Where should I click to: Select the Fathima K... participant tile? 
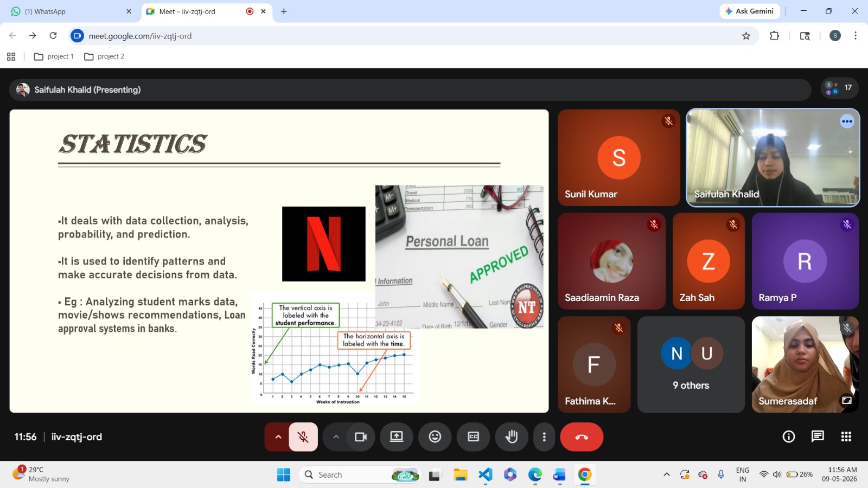[594, 365]
